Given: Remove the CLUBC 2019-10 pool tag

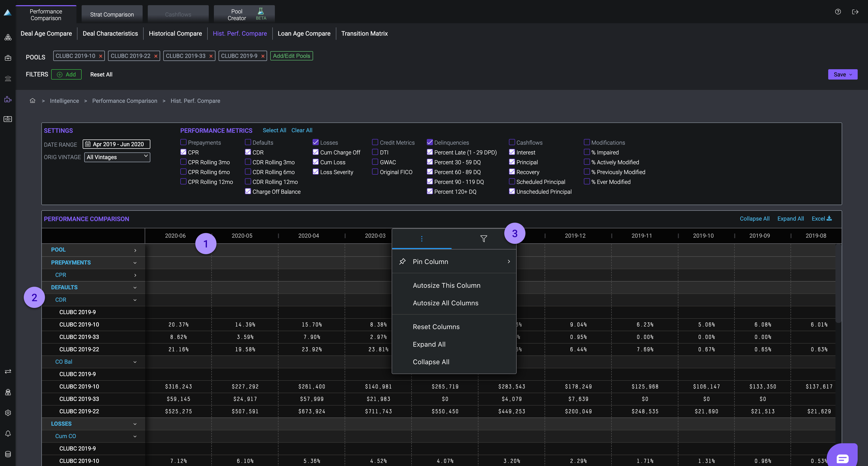Looking at the screenshot, I should click(x=100, y=56).
